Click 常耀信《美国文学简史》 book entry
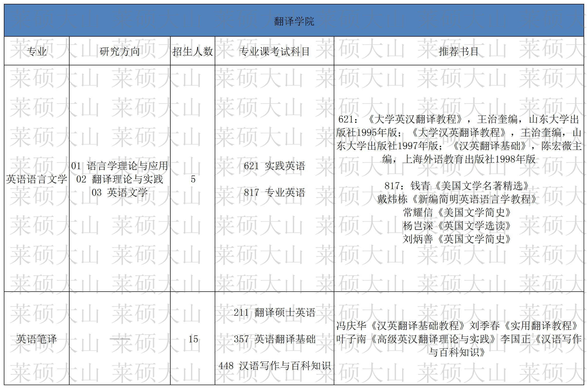The height and width of the screenshot is (389, 588). click(x=457, y=212)
